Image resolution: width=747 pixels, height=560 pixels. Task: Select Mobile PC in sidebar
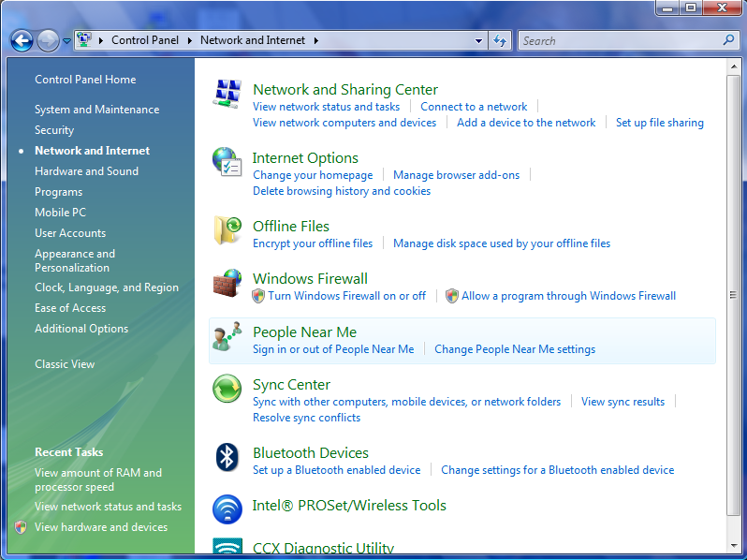tap(60, 213)
